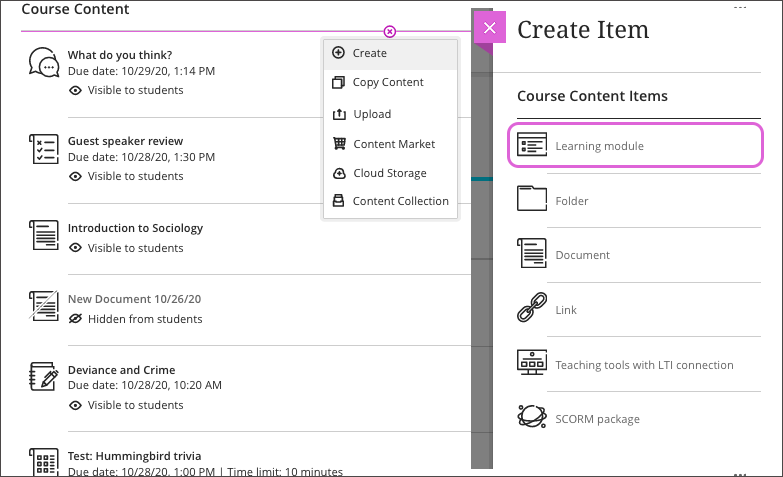
Task: Close the Create Item panel
Action: (x=490, y=28)
